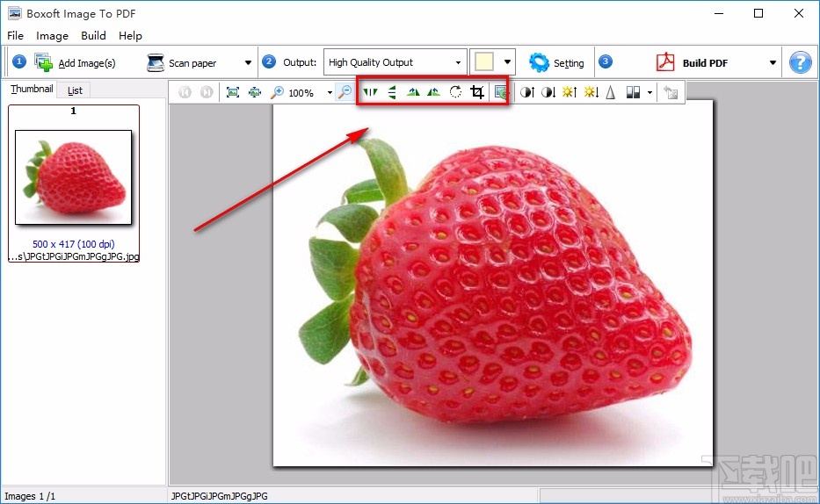Viewport: 820px width, 504px height.
Task: Increase the image contrast
Action: [x=526, y=92]
